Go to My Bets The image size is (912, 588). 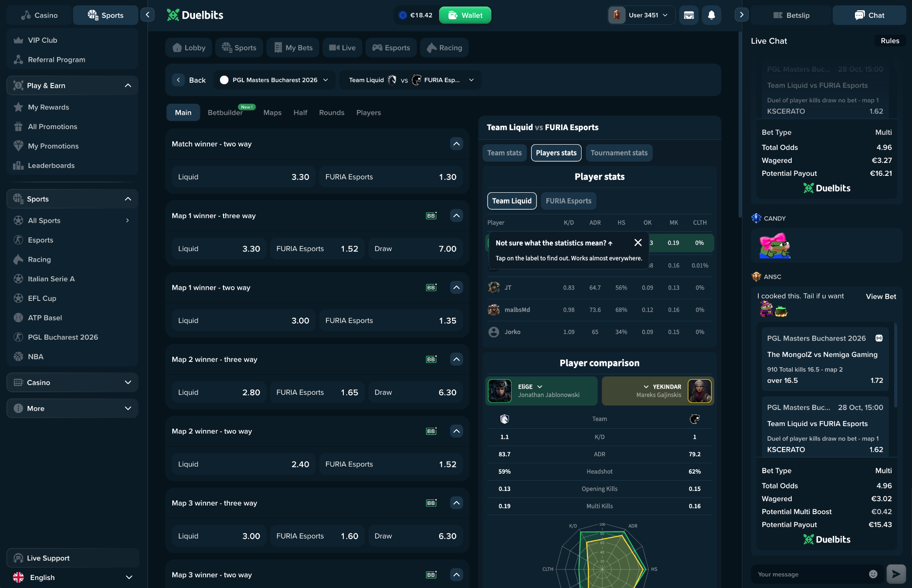[x=293, y=48]
